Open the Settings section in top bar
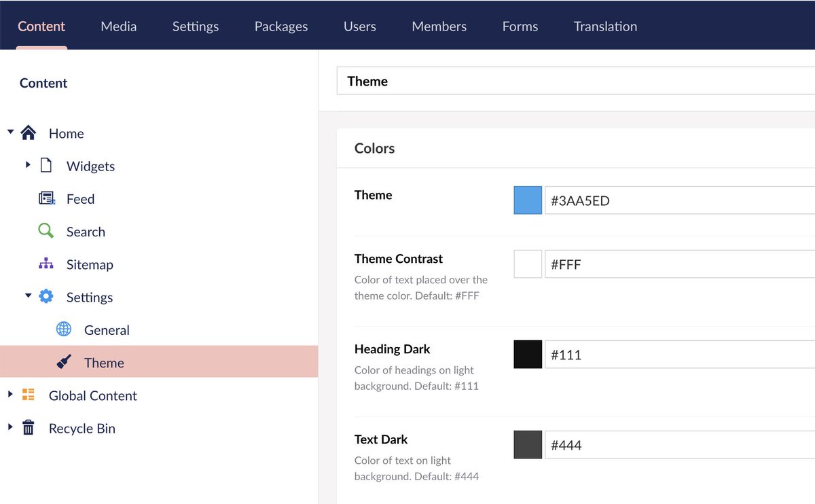Screen dimensions: 815x504 pyautogui.click(x=196, y=26)
